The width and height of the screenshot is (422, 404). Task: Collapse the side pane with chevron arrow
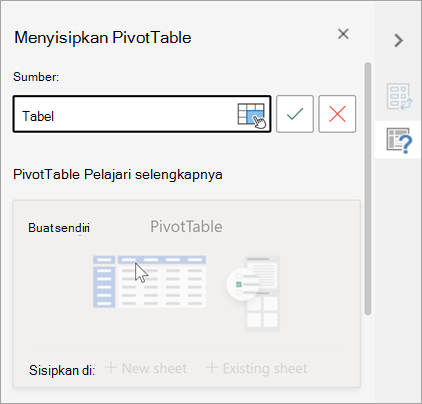tap(398, 41)
